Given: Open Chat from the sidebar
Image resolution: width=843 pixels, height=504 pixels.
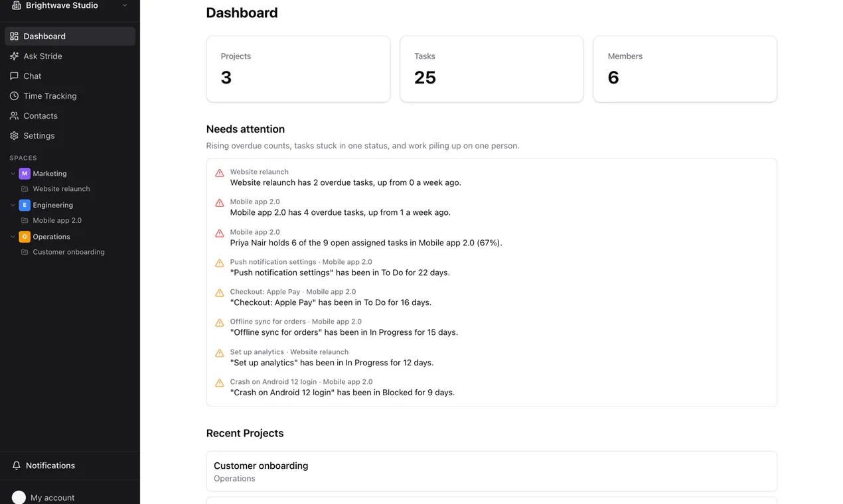Looking at the screenshot, I should (x=70, y=76).
